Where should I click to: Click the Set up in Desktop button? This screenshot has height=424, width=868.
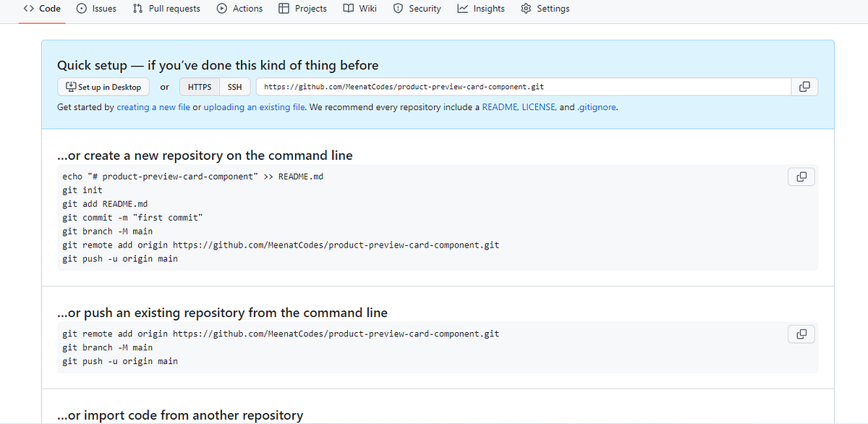pos(103,86)
